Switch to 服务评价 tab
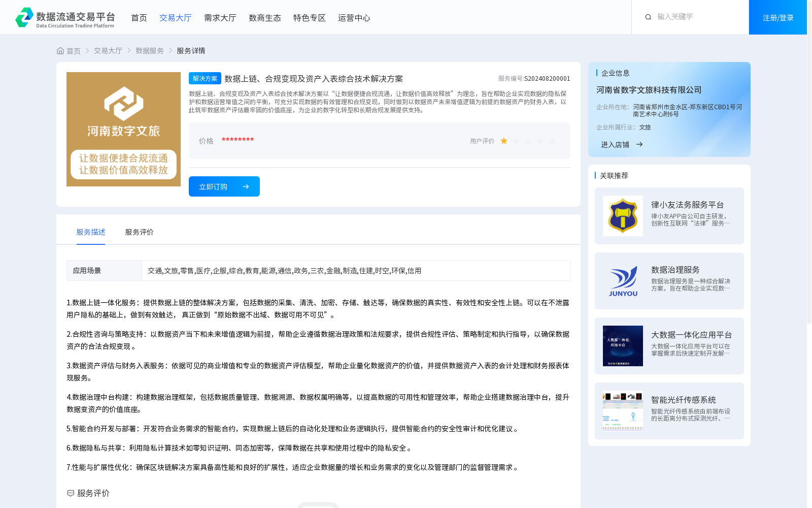The image size is (812, 508). 140,232
